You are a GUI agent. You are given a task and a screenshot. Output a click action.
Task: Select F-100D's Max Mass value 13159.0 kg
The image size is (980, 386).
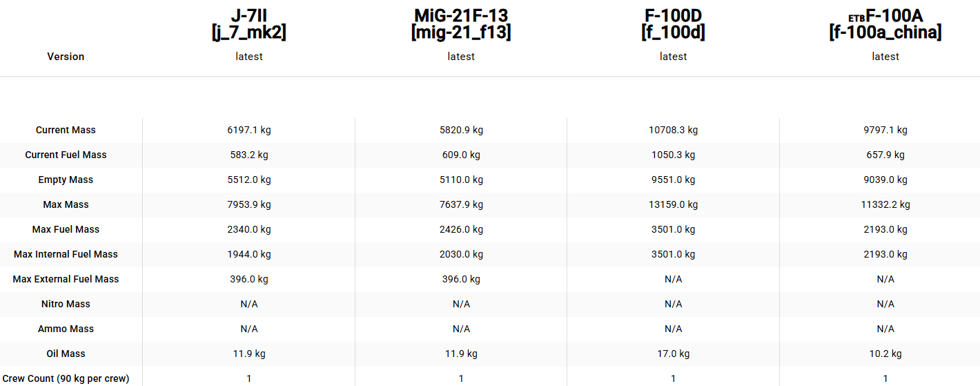[x=673, y=204]
